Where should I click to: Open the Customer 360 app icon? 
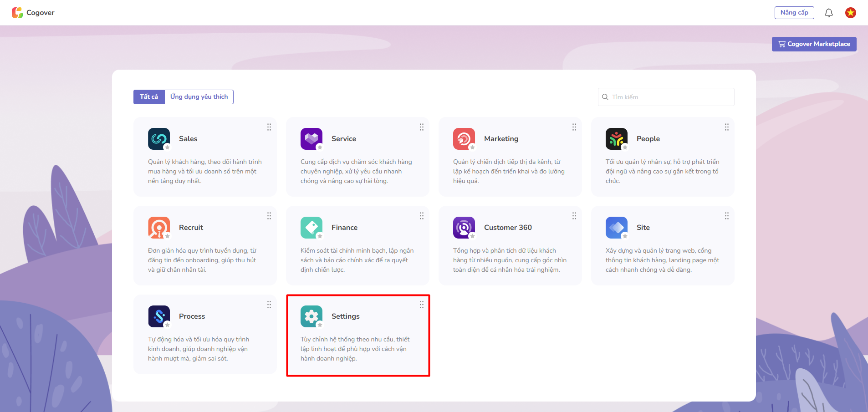click(x=464, y=228)
